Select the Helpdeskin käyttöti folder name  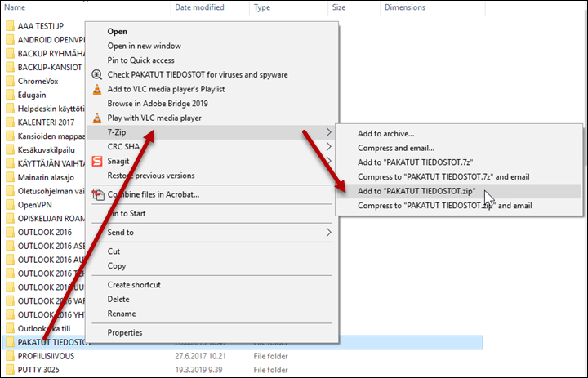click(x=51, y=109)
